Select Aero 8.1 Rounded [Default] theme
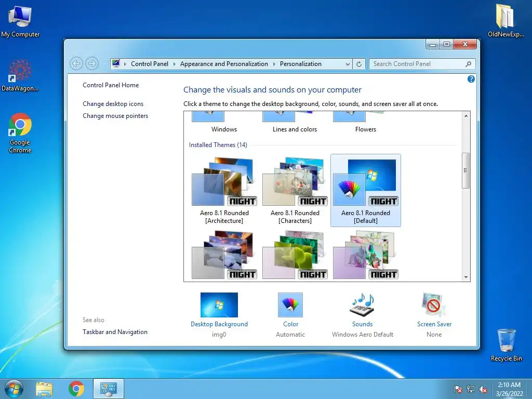532x399 pixels. (366, 190)
